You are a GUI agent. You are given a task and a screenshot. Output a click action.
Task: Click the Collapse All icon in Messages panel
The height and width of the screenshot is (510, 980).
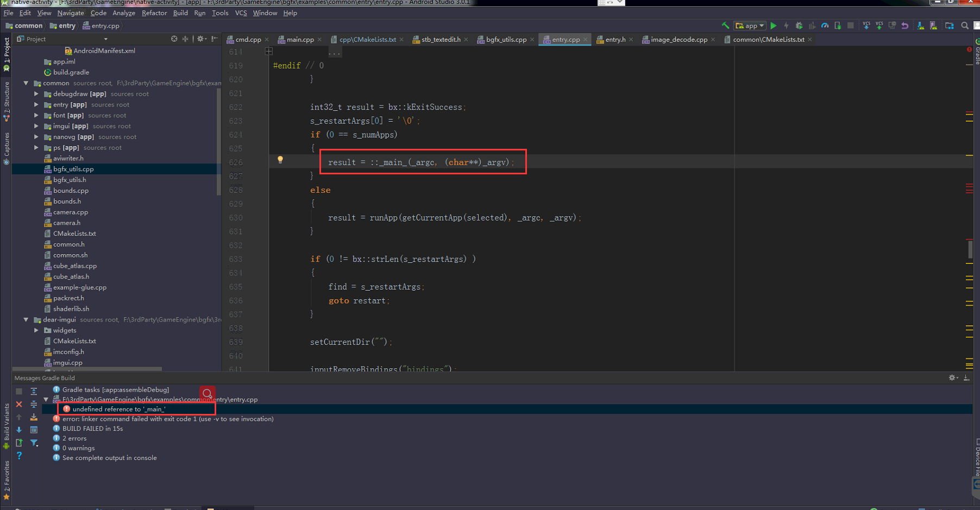pos(34,404)
